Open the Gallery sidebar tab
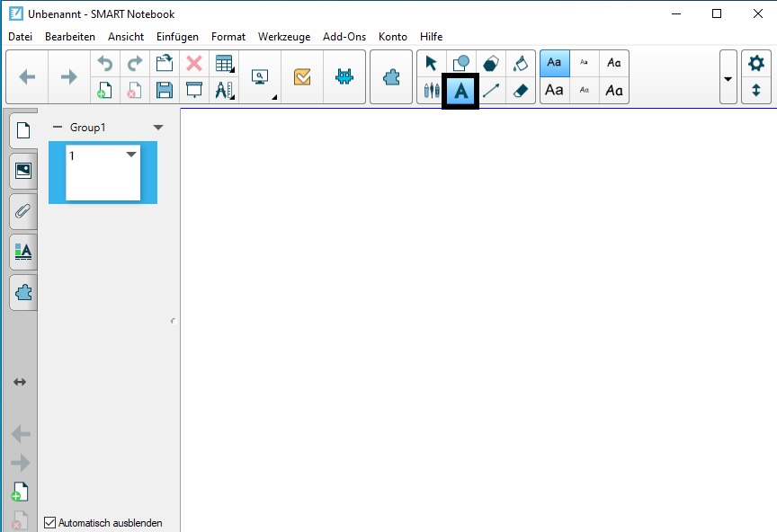 (x=23, y=170)
